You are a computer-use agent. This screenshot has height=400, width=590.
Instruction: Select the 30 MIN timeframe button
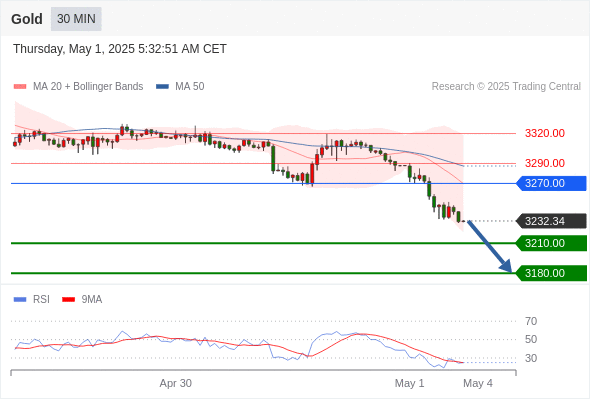click(76, 19)
